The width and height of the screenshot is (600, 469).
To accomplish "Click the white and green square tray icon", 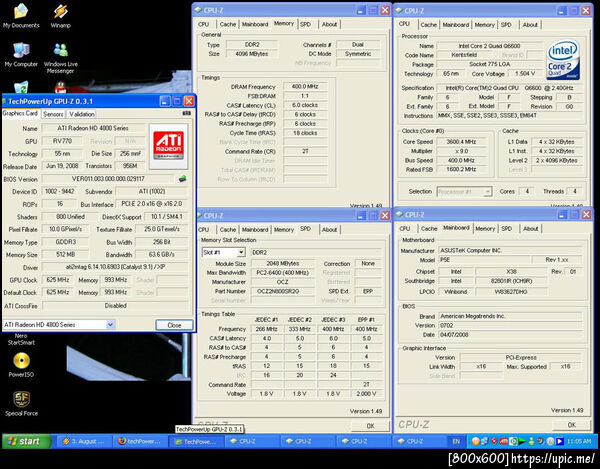I will tap(513, 441).
